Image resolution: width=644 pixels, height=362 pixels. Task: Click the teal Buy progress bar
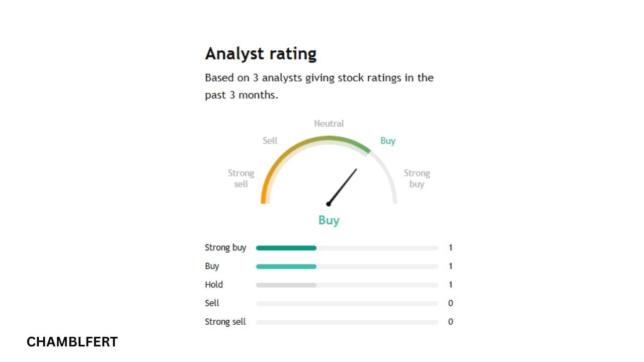(286, 266)
